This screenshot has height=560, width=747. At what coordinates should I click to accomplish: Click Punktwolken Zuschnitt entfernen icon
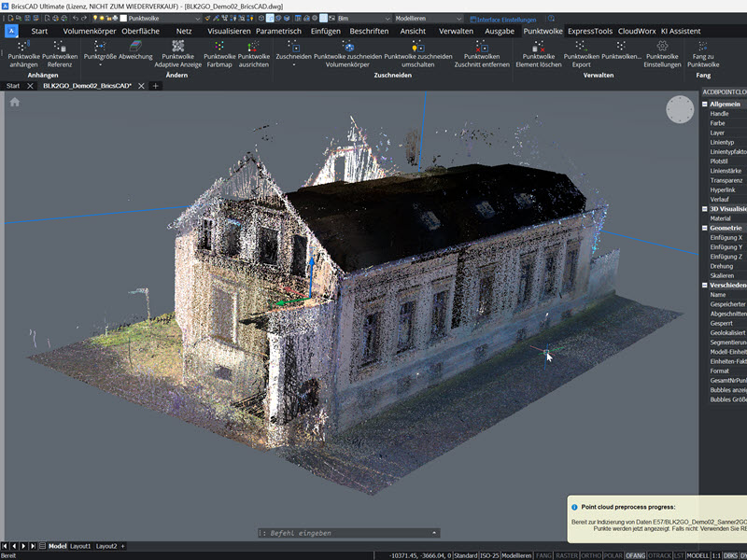tap(482, 46)
